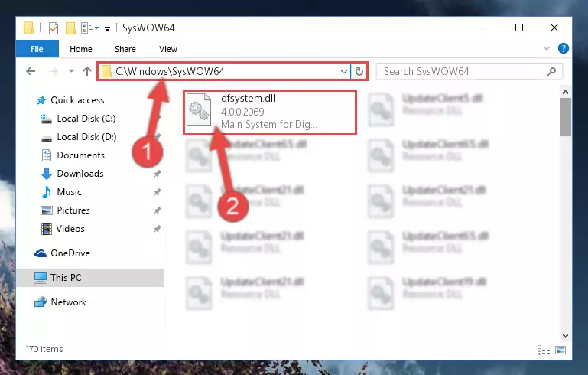Viewport: 588px width, 375px height.
Task: Open Music folder in sidebar
Action: [69, 192]
